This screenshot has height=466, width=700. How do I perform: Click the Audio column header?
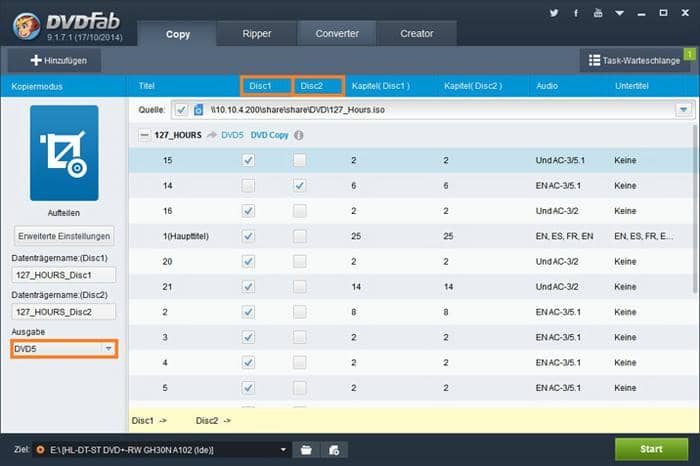[547, 86]
